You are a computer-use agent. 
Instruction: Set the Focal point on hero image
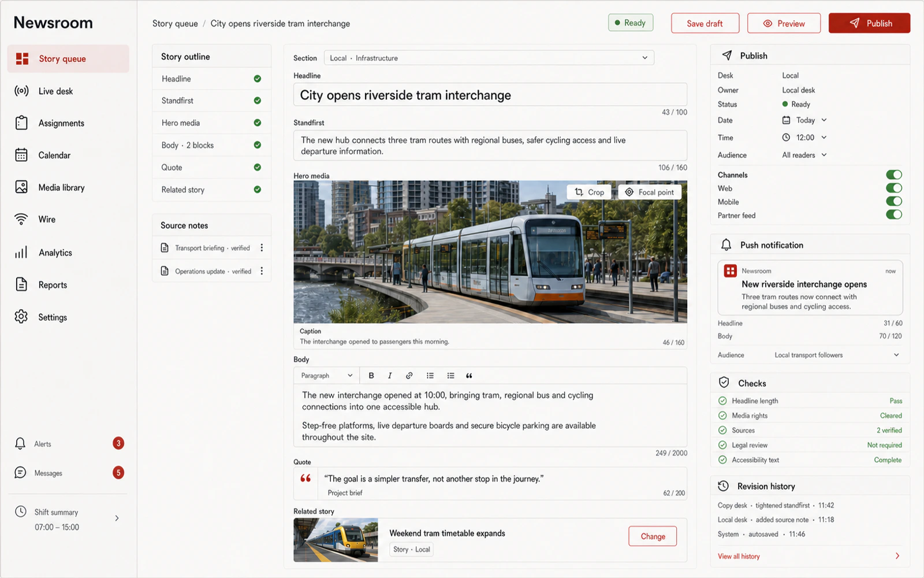coord(650,192)
